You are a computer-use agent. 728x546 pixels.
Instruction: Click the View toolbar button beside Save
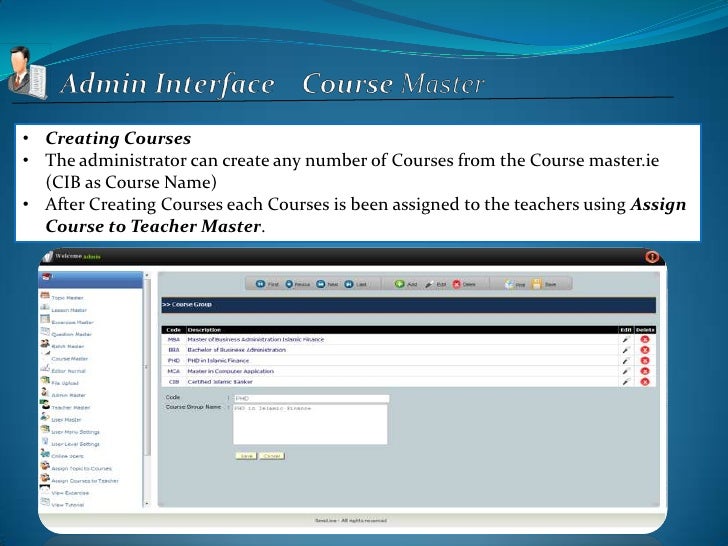(x=515, y=284)
